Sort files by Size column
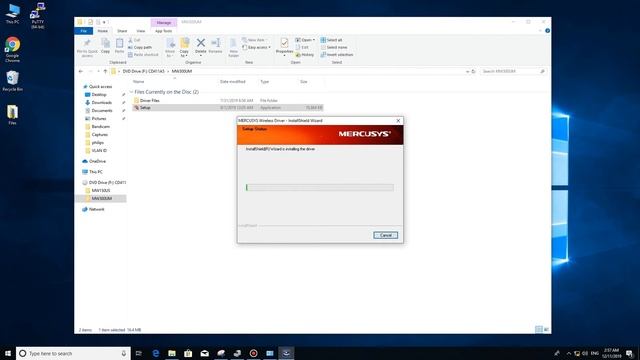Image resolution: width=640 pixels, height=360 pixels. coord(304,82)
